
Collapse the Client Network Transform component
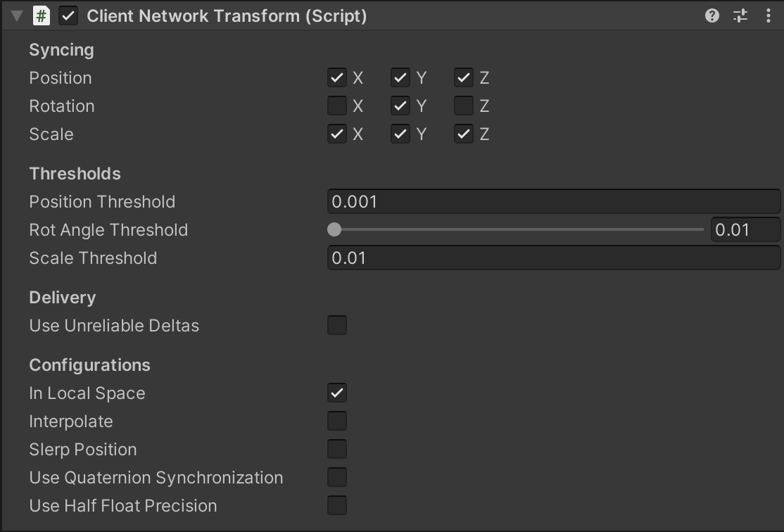pos(15,15)
